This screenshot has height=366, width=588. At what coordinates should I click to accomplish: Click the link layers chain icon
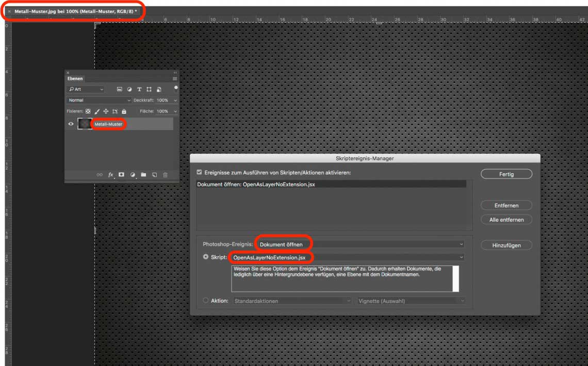100,175
